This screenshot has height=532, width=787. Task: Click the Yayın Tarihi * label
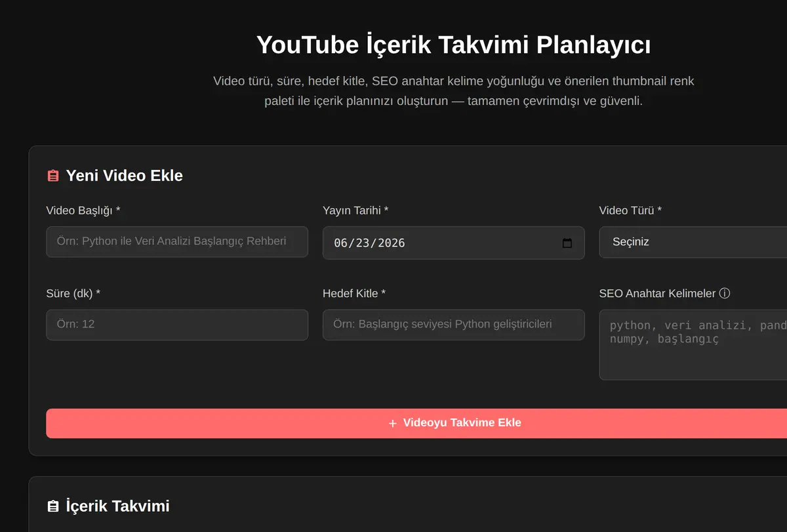(x=355, y=211)
